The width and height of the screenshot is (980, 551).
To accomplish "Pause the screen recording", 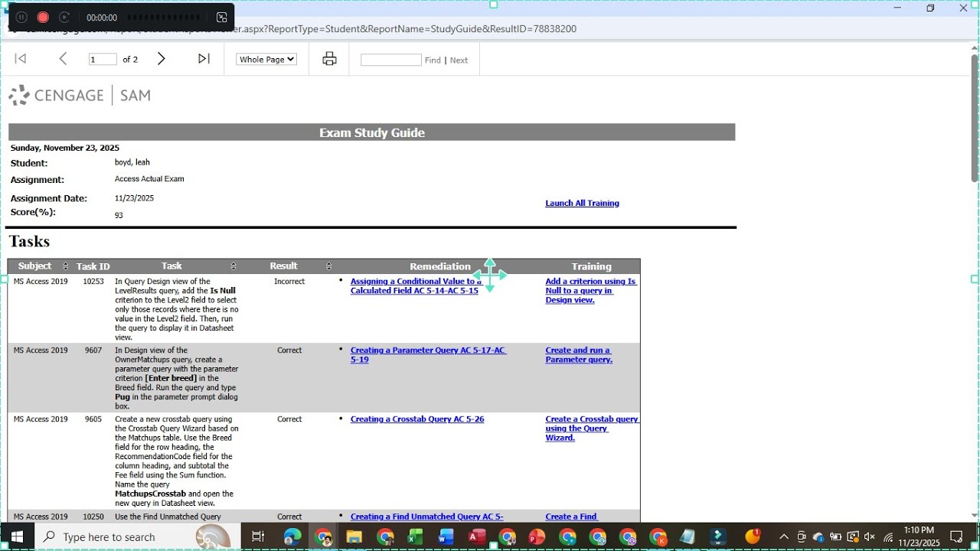I will coord(21,17).
